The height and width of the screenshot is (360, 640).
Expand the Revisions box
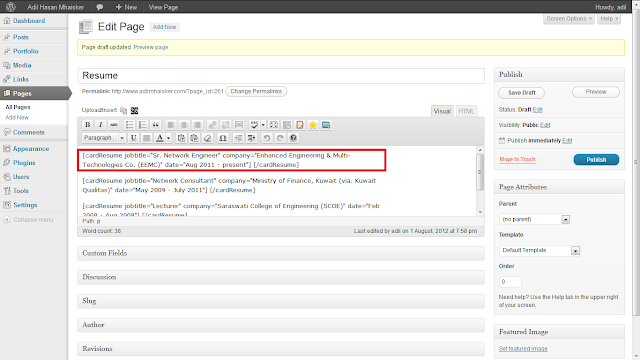tap(281, 349)
